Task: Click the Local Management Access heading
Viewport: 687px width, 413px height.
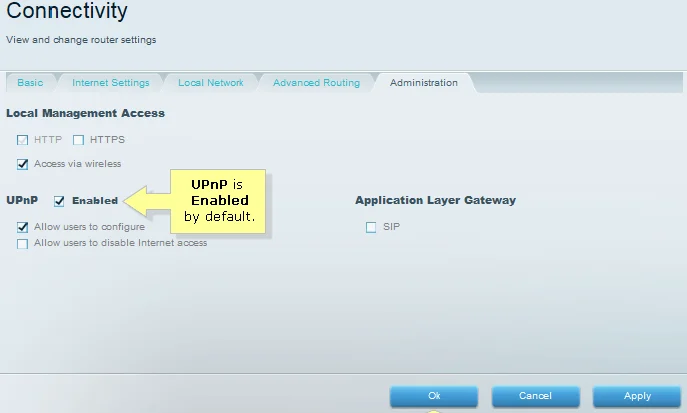Action: (x=85, y=113)
